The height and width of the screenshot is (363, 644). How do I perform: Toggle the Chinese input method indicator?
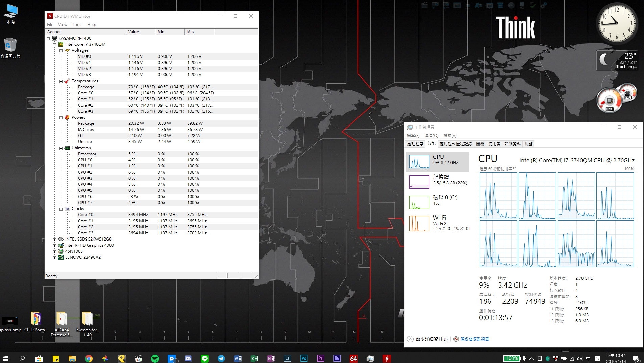click(x=588, y=359)
